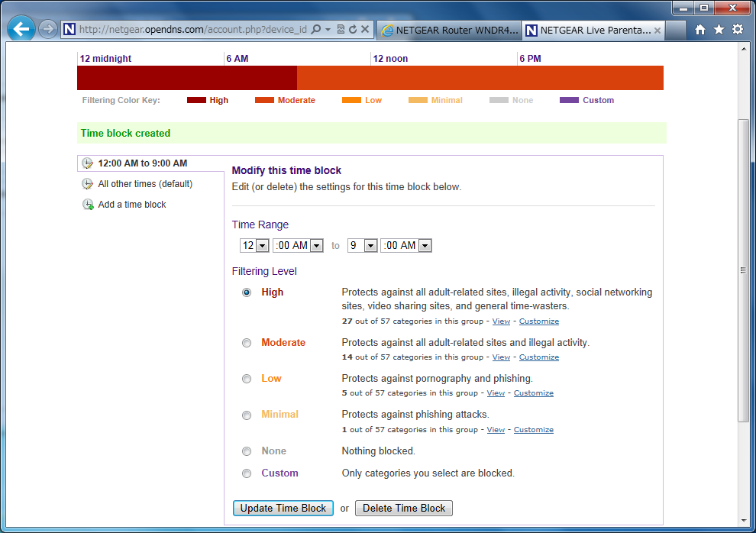The height and width of the screenshot is (533, 756).
Task: Switch to the NETGEAR Router WNDR4 tab
Action: click(x=449, y=31)
